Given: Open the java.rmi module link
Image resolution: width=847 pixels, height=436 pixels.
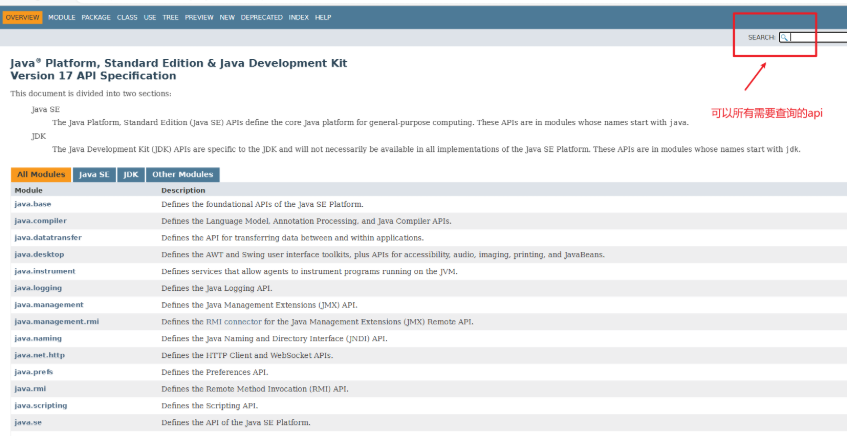Looking at the screenshot, I should [30, 388].
